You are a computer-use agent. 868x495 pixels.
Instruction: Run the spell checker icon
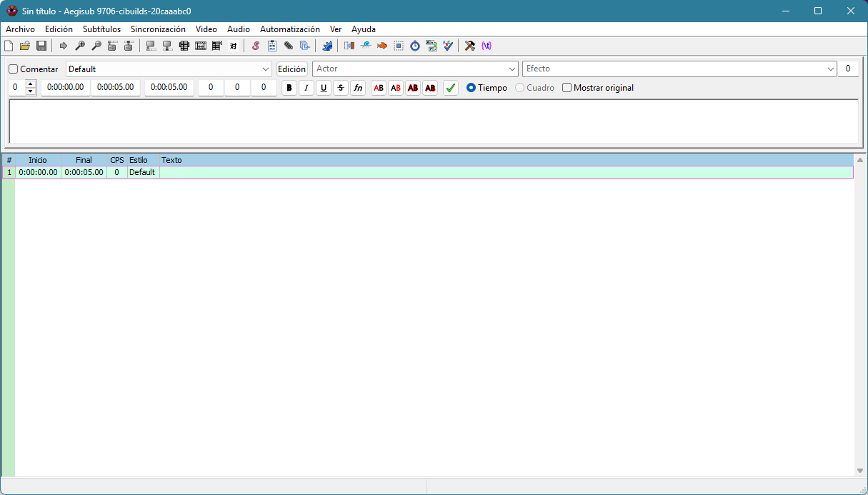(x=448, y=46)
